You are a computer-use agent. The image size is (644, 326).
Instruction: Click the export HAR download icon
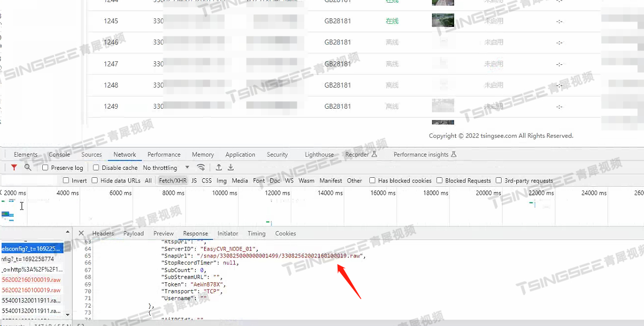pyautogui.click(x=230, y=167)
